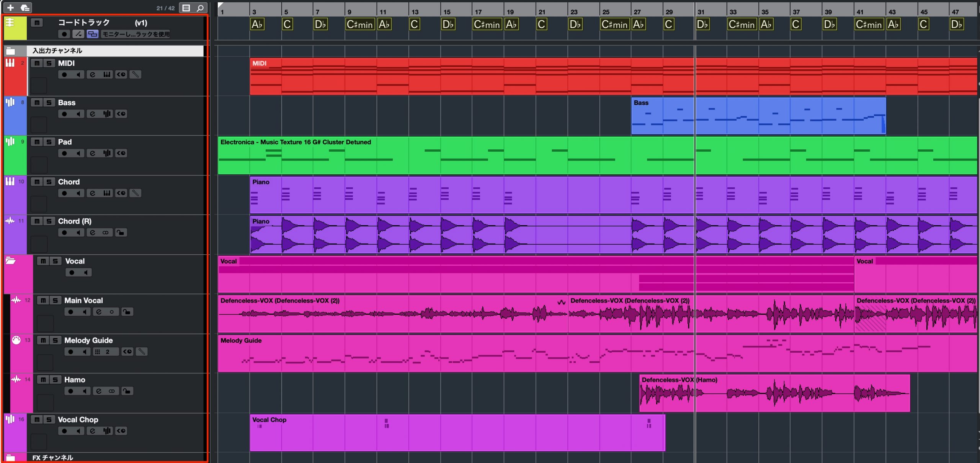Open Edit Instrument on Bass track
980x463 pixels.
[x=107, y=114]
